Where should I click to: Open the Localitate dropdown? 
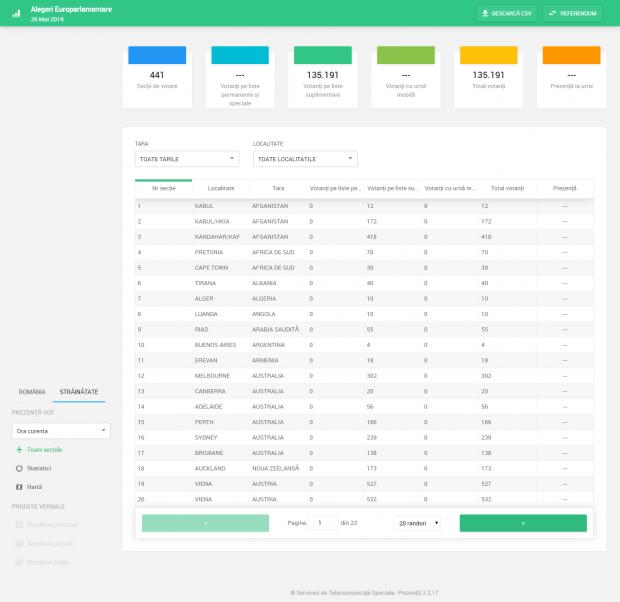click(305, 158)
